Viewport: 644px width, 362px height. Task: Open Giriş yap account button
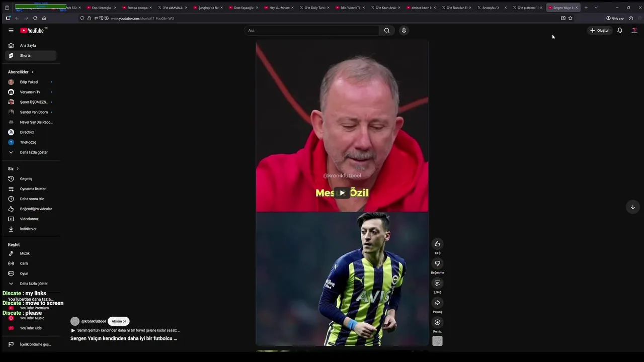(615, 18)
